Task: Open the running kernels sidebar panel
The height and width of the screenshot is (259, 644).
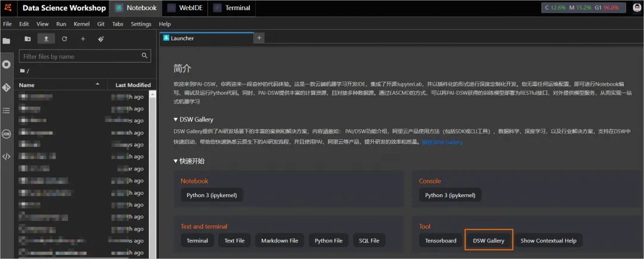Action: pos(7,64)
